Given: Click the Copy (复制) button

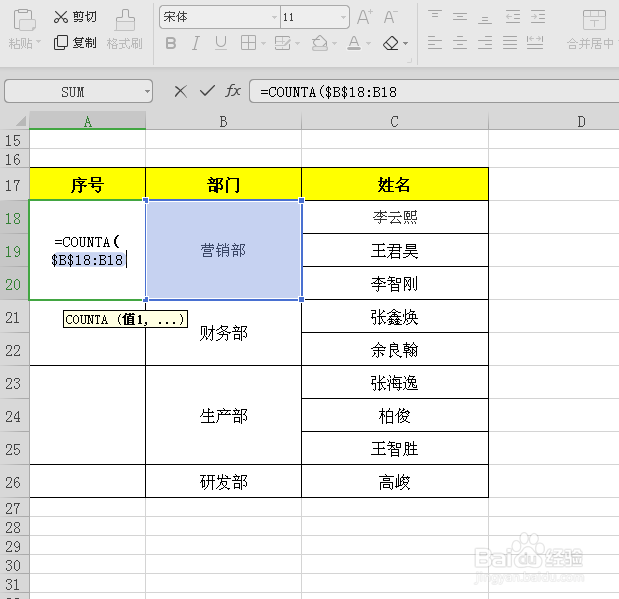Looking at the screenshot, I should point(75,42).
